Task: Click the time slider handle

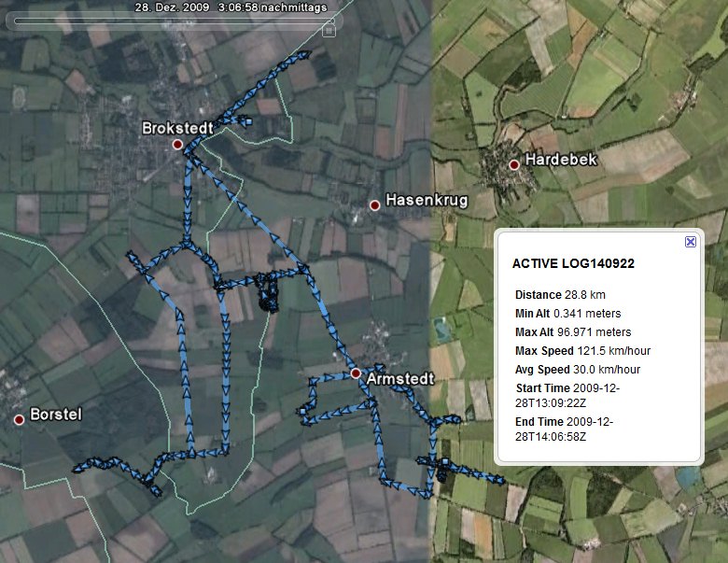Action: pos(329,30)
